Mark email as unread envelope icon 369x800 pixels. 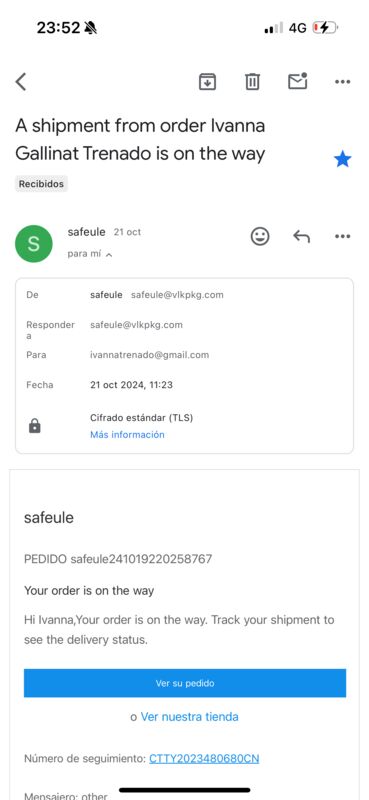pos(298,81)
